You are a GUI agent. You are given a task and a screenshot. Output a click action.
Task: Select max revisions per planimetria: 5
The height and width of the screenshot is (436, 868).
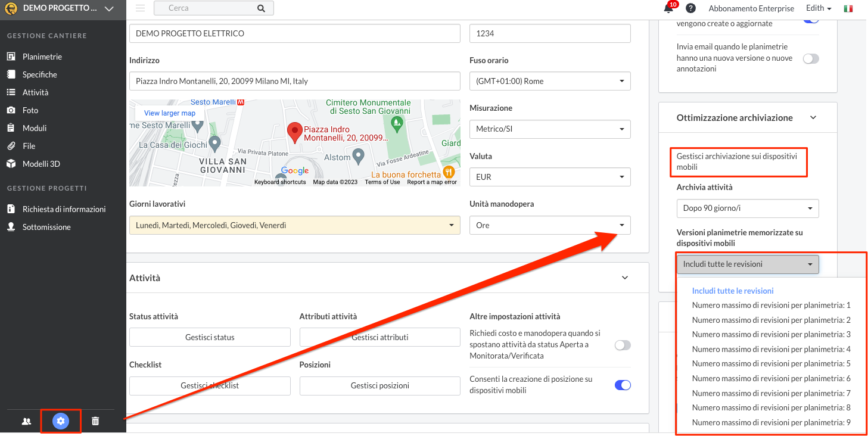click(771, 363)
